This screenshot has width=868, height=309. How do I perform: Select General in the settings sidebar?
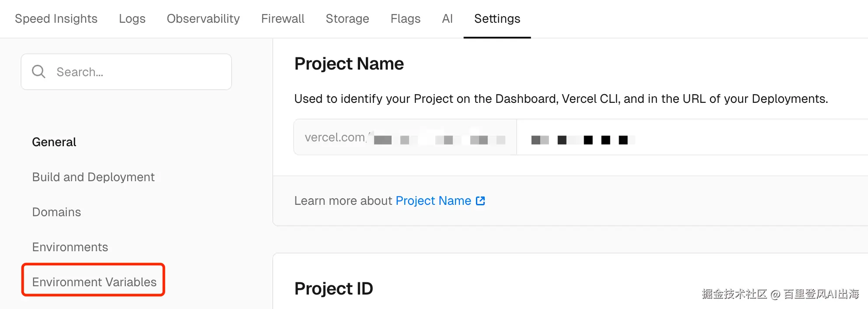(54, 142)
